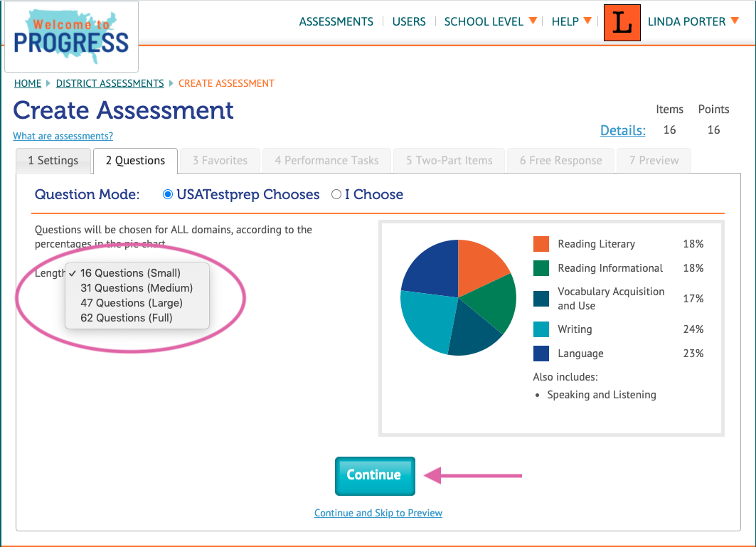Select USATestprep Chooses radio button
The image size is (756, 547).
(x=167, y=194)
